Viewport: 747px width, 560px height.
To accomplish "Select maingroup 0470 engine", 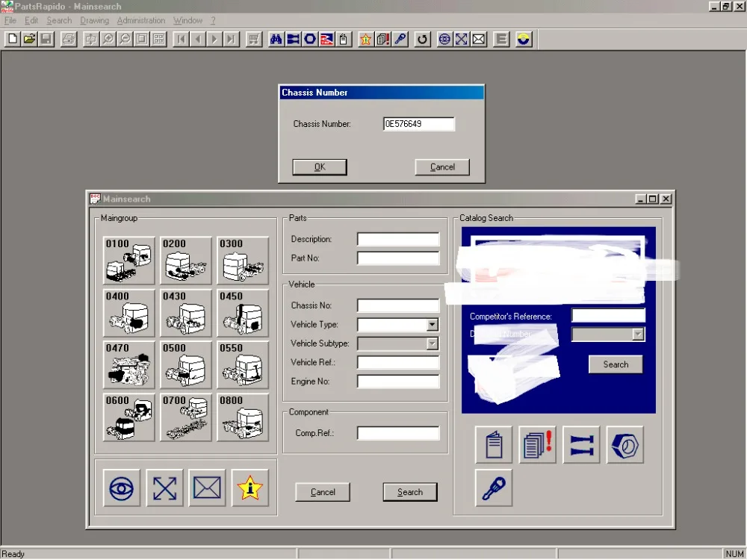I will point(128,365).
